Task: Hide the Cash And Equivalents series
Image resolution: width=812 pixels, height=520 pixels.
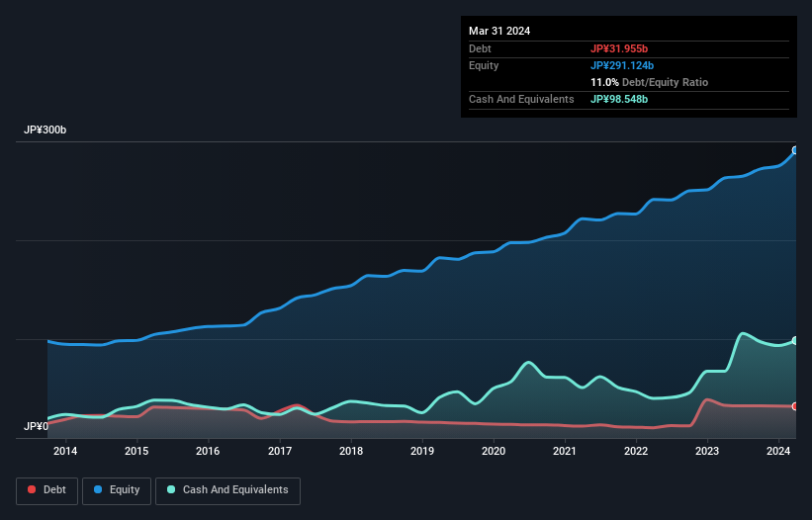Action: (227, 489)
